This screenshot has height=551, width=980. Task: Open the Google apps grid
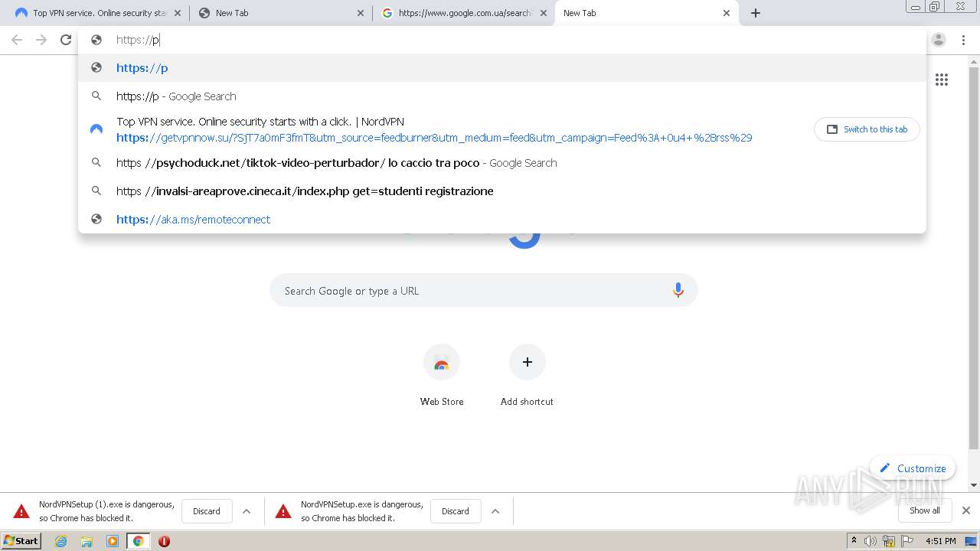pyautogui.click(x=942, y=80)
